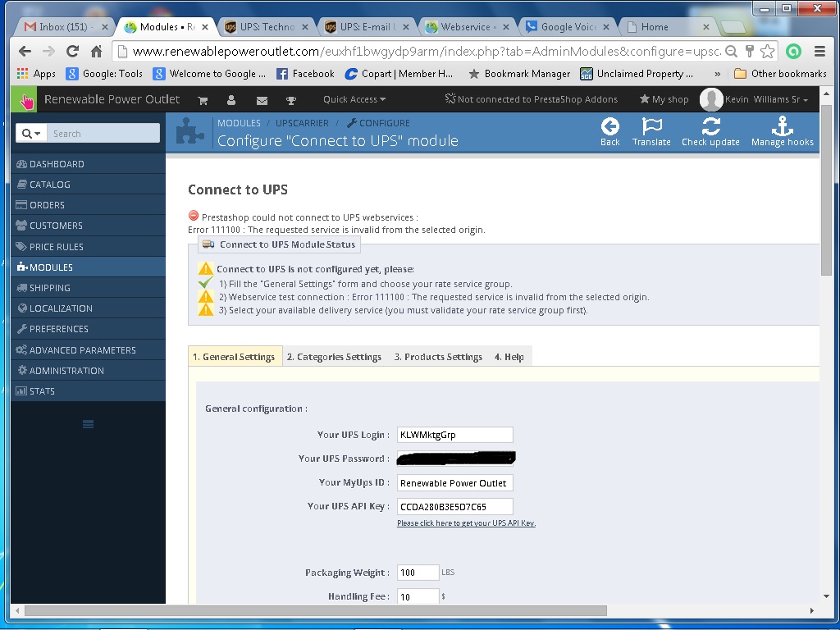Click the PrestaShop logo hand icon

pos(24,99)
